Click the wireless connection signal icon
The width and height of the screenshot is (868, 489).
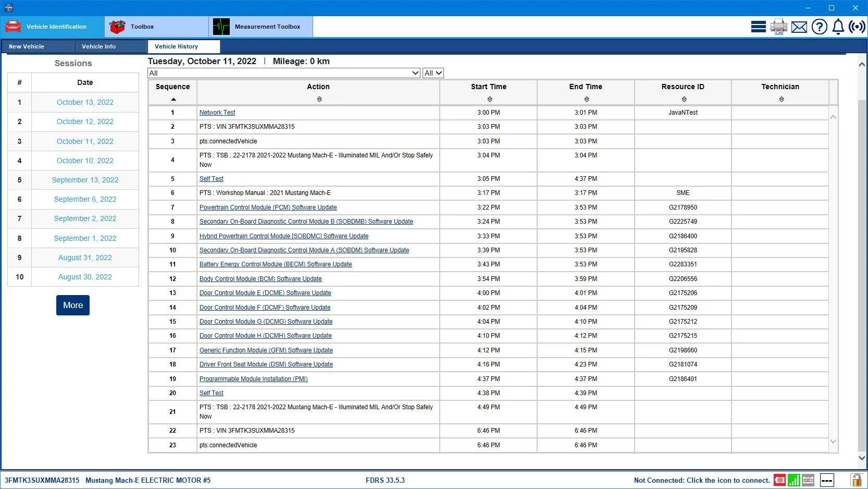click(x=857, y=27)
